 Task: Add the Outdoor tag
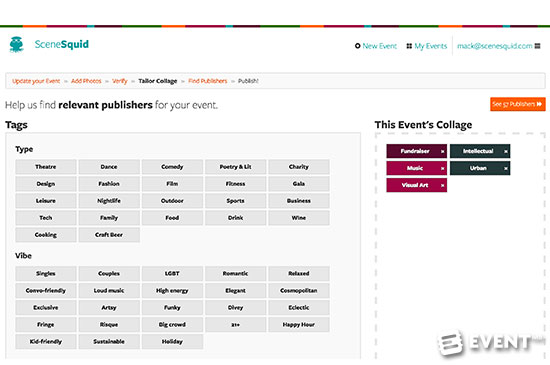pos(172,201)
